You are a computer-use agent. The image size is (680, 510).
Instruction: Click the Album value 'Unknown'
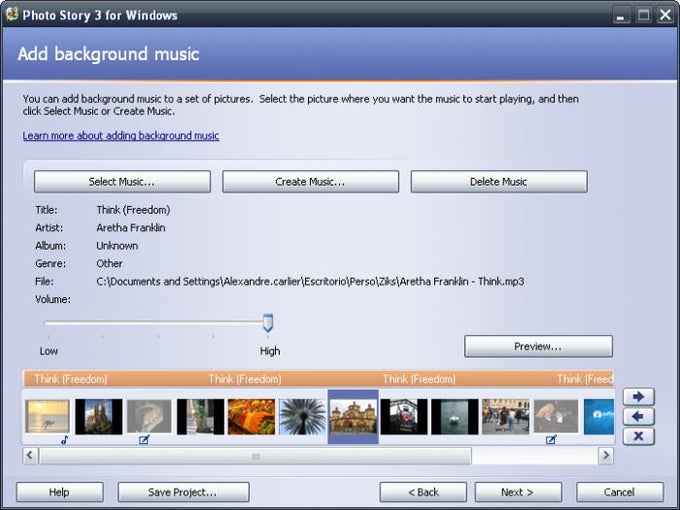117,245
